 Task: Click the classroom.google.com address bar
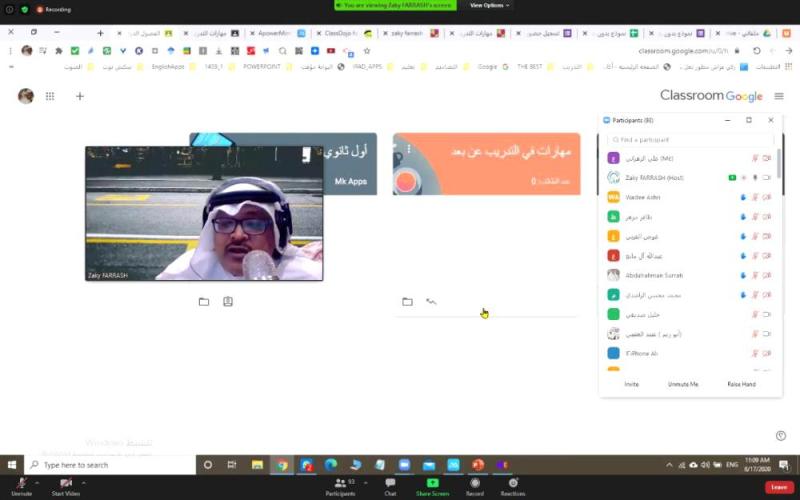[x=683, y=51]
